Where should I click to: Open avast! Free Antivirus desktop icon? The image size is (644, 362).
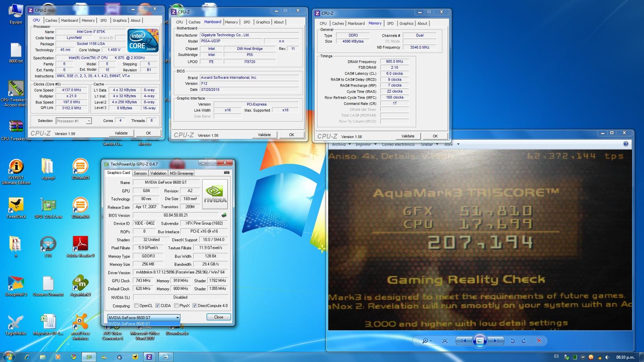(80, 327)
